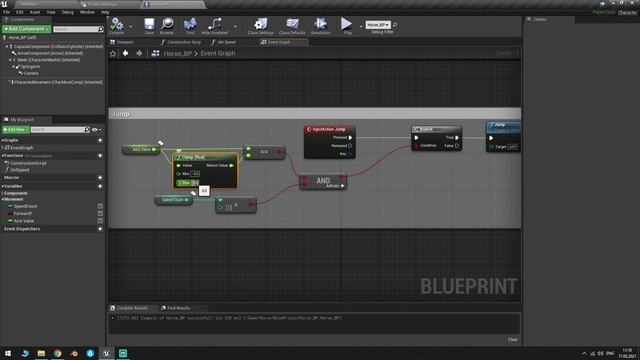Image resolution: width=640 pixels, height=360 pixels.
Task: Compile the blueprint with the Compile icon
Action: click(x=117, y=24)
